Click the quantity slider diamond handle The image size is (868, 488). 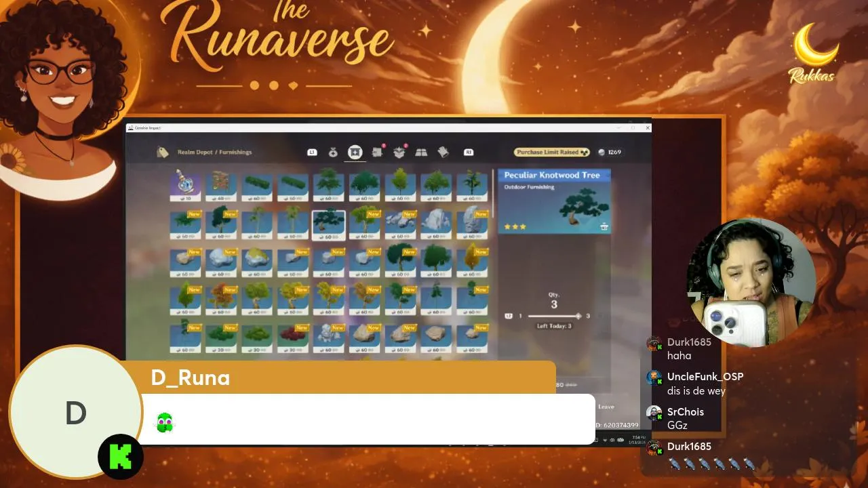[578, 316]
